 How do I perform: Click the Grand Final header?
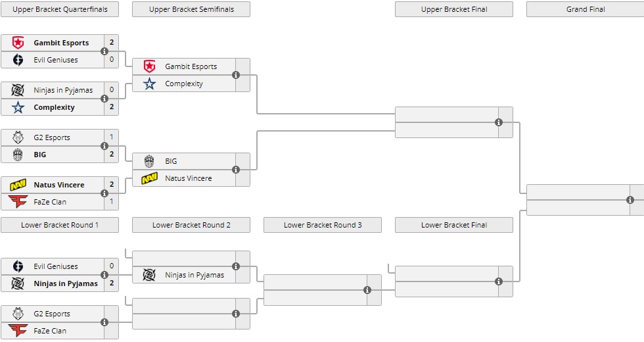(x=585, y=9)
